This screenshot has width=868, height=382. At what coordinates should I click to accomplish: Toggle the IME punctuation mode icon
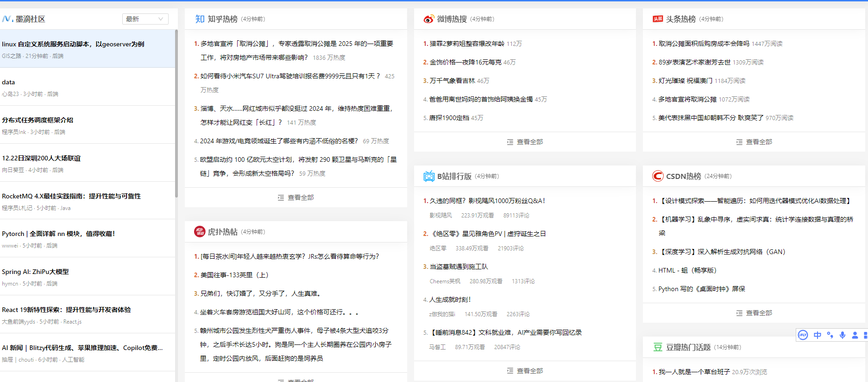click(830, 335)
